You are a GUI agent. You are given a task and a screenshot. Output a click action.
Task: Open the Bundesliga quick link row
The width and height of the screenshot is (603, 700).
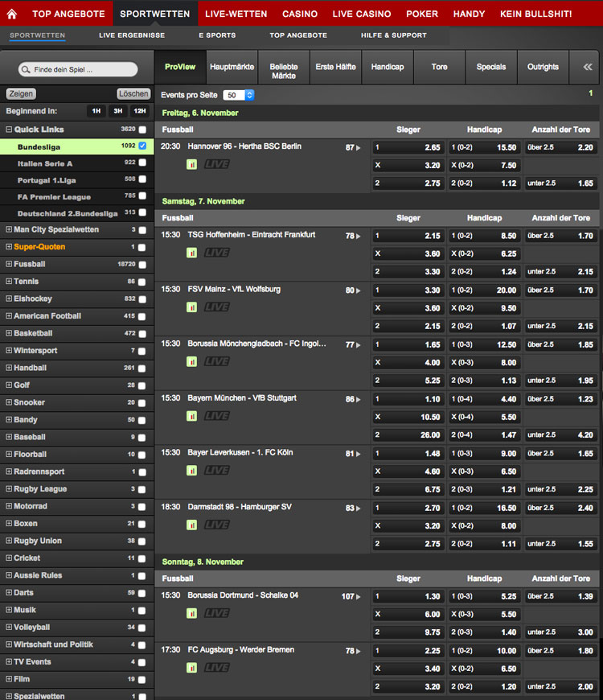tap(76, 146)
